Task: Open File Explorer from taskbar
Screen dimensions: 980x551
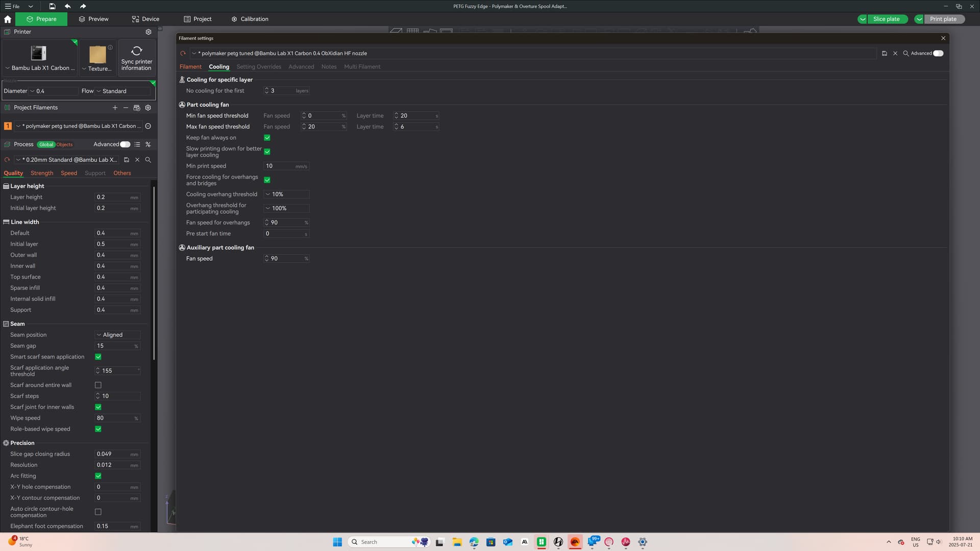Action: [x=457, y=542]
